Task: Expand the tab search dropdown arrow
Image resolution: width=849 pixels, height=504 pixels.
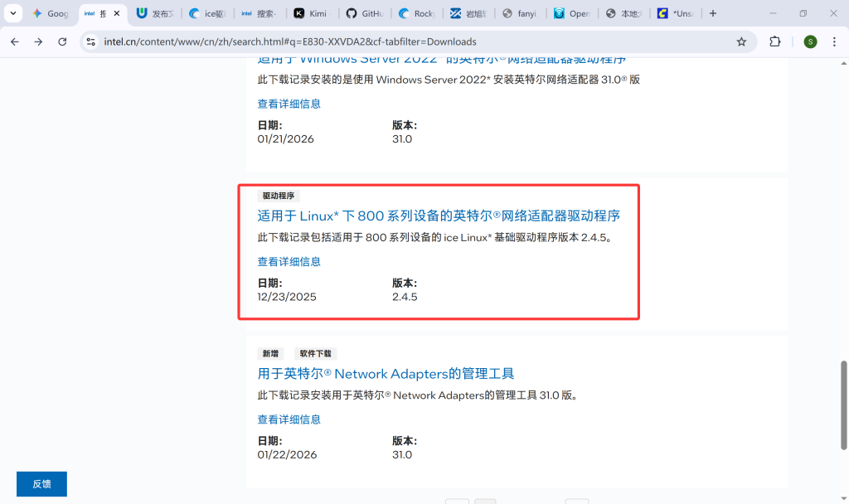Action: click(12, 13)
